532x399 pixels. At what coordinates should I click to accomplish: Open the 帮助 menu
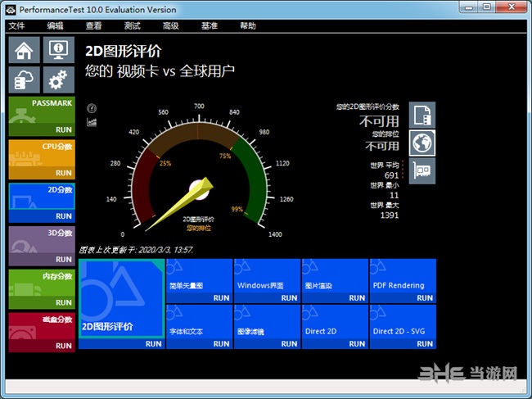(x=248, y=25)
